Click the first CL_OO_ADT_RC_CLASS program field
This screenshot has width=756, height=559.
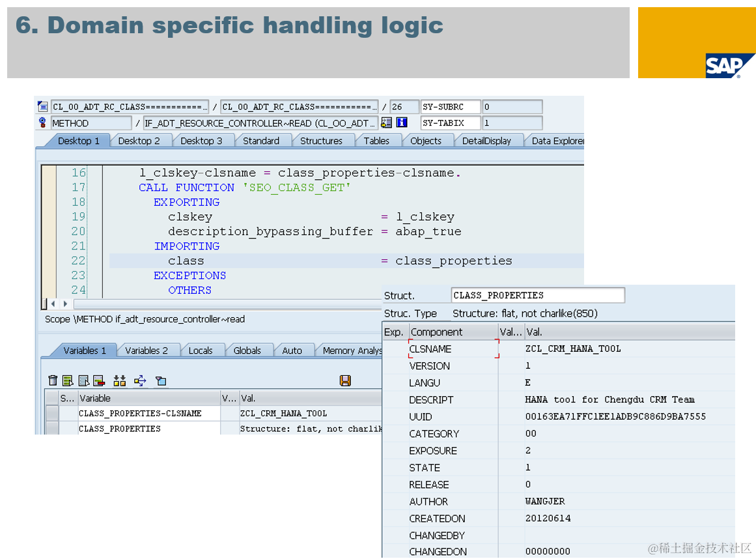coord(130,107)
